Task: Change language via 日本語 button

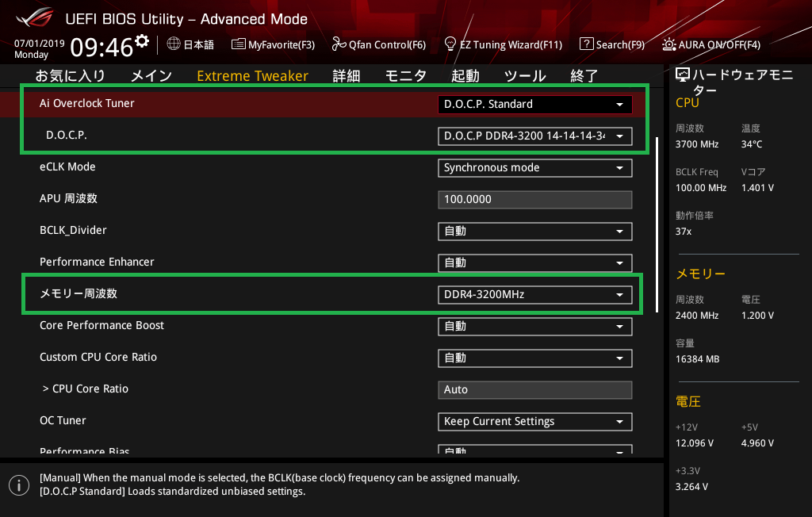Action: (x=190, y=44)
